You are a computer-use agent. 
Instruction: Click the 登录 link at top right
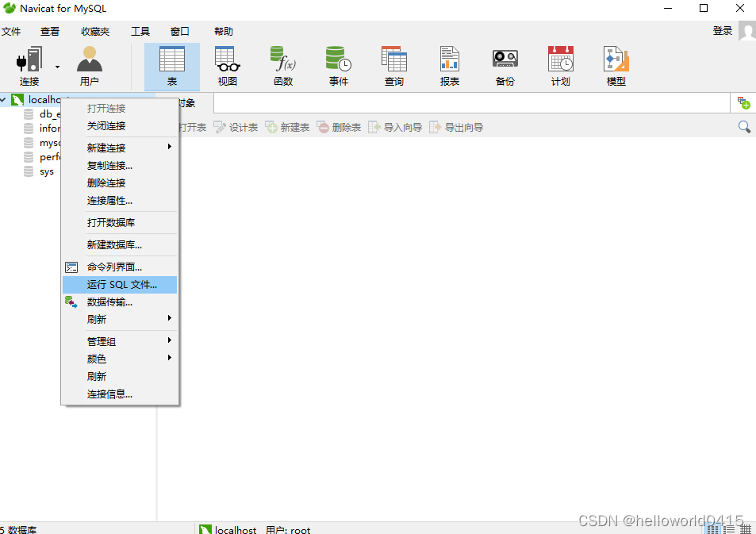[x=723, y=31]
